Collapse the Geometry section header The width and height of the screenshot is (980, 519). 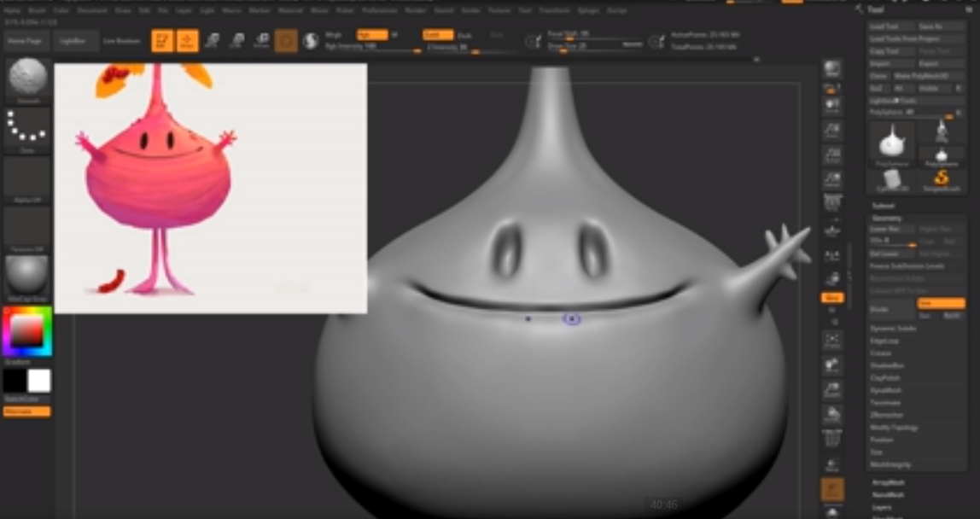click(886, 219)
